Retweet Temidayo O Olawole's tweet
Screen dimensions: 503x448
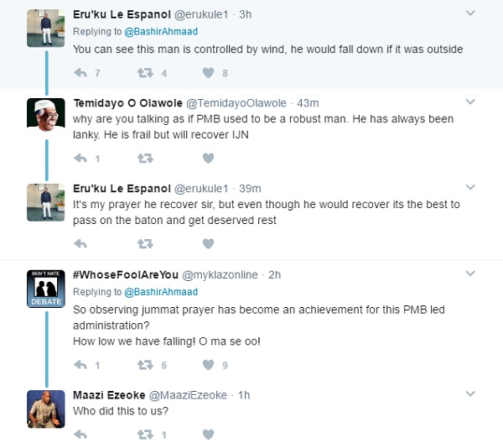click(144, 158)
